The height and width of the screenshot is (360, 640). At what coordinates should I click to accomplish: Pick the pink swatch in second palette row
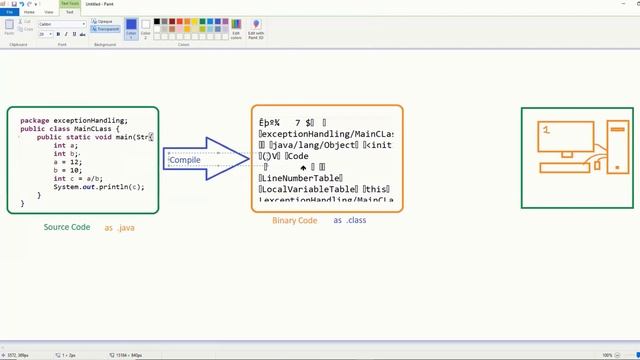180,29
